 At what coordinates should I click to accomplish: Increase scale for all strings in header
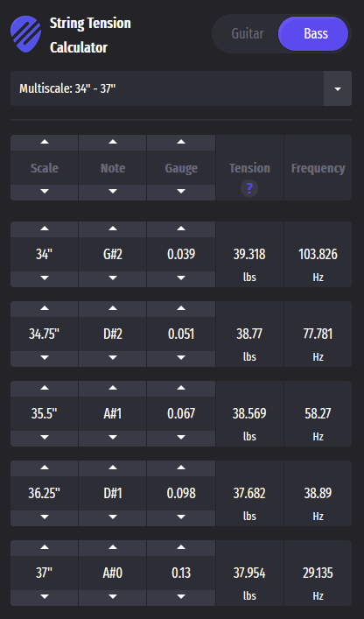[x=44, y=142]
